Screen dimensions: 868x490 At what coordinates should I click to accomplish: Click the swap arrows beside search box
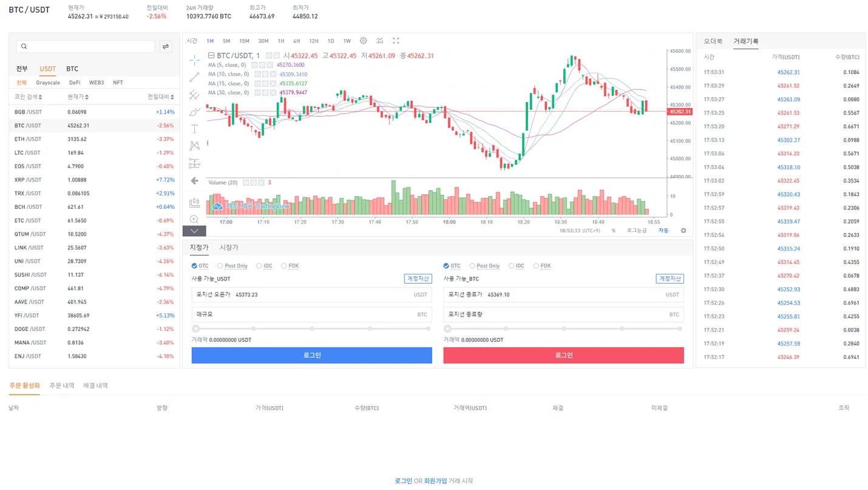tap(166, 47)
